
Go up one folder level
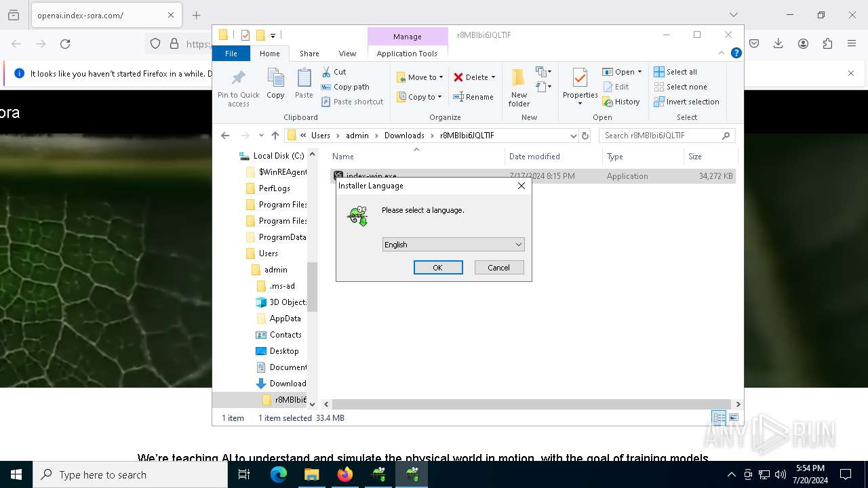pyautogui.click(x=275, y=136)
